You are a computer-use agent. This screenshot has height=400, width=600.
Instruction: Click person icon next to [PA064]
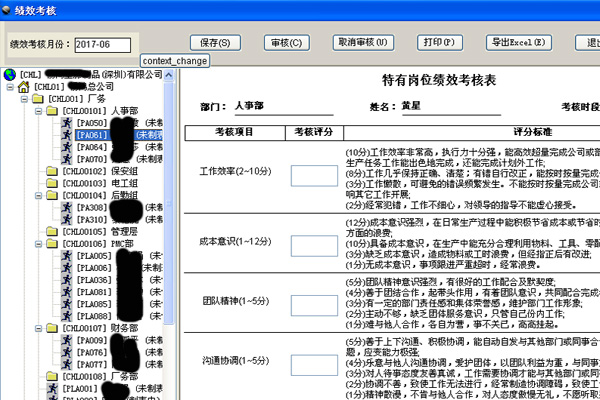click(x=67, y=147)
